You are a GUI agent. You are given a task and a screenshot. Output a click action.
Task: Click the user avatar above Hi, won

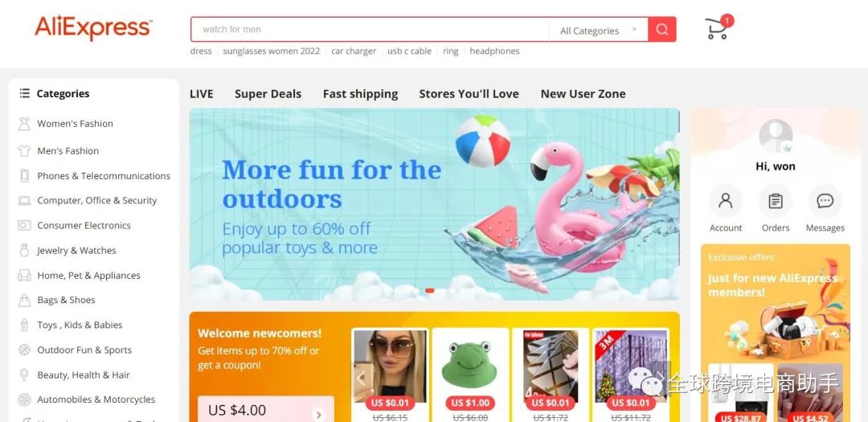(x=776, y=136)
